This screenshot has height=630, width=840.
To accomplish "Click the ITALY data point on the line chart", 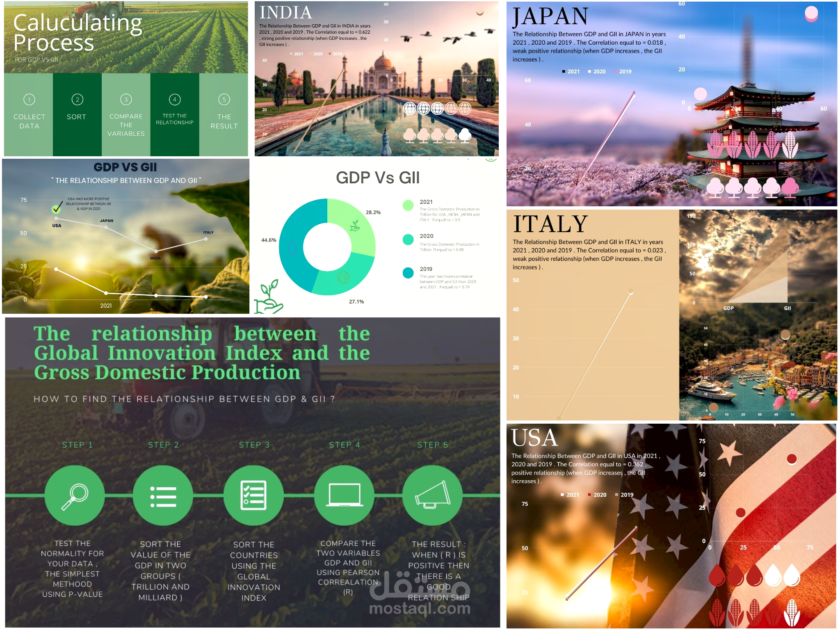I will click(x=206, y=239).
